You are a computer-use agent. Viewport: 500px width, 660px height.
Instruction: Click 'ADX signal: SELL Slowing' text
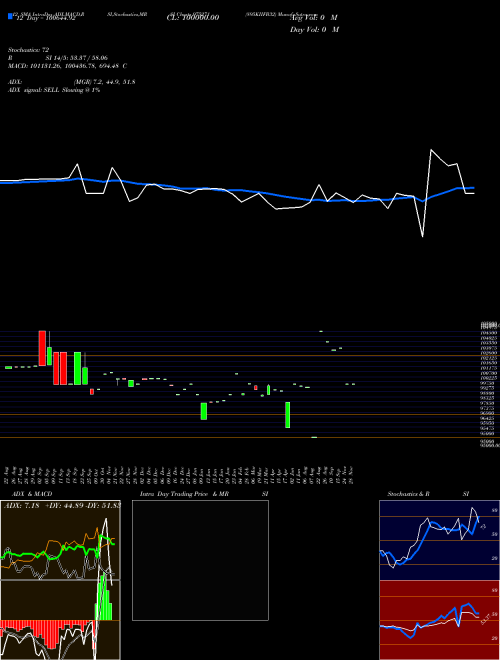pos(54,90)
